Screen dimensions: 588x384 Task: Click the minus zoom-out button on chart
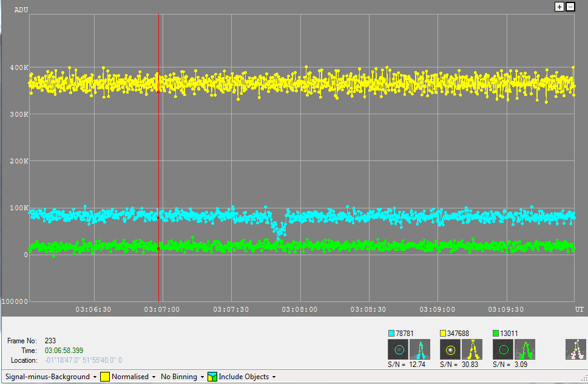coord(570,7)
